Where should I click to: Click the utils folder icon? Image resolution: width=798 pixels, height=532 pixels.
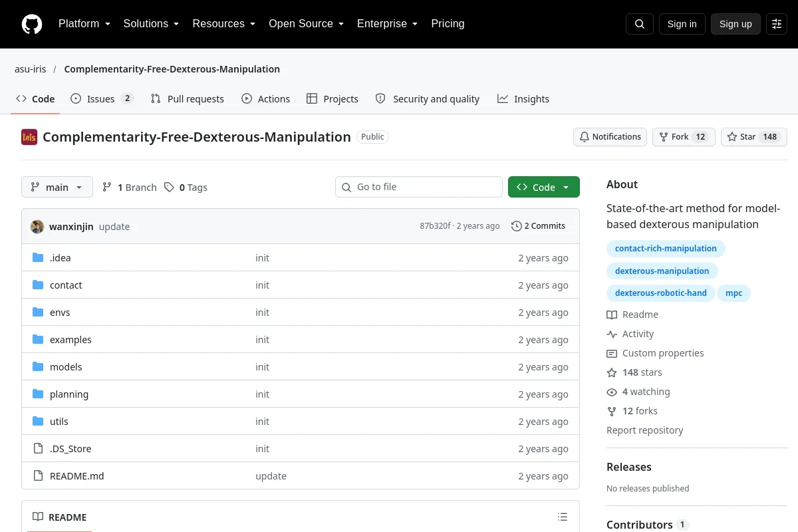tap(38, 421)
